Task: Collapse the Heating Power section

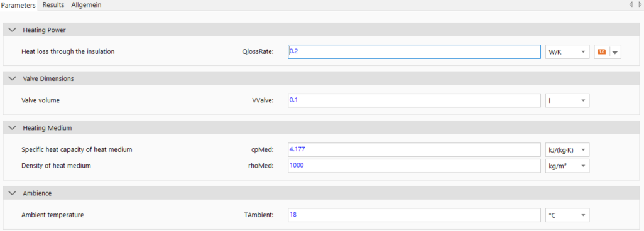Action: 13,30
